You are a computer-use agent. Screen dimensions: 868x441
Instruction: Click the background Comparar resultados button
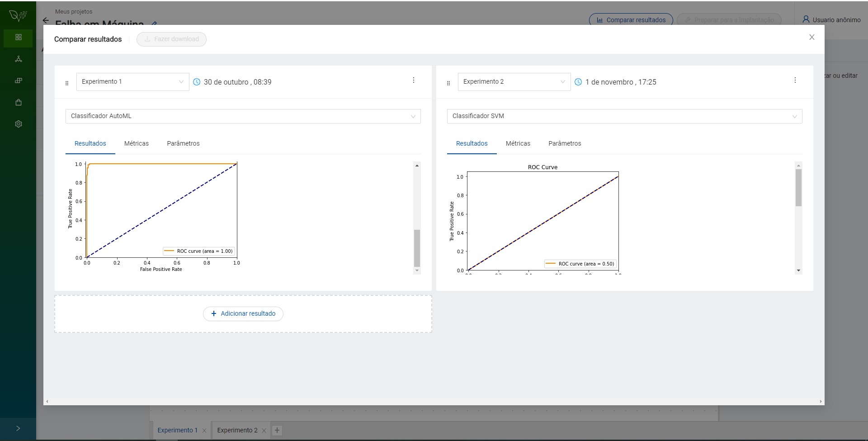[631, 20]
